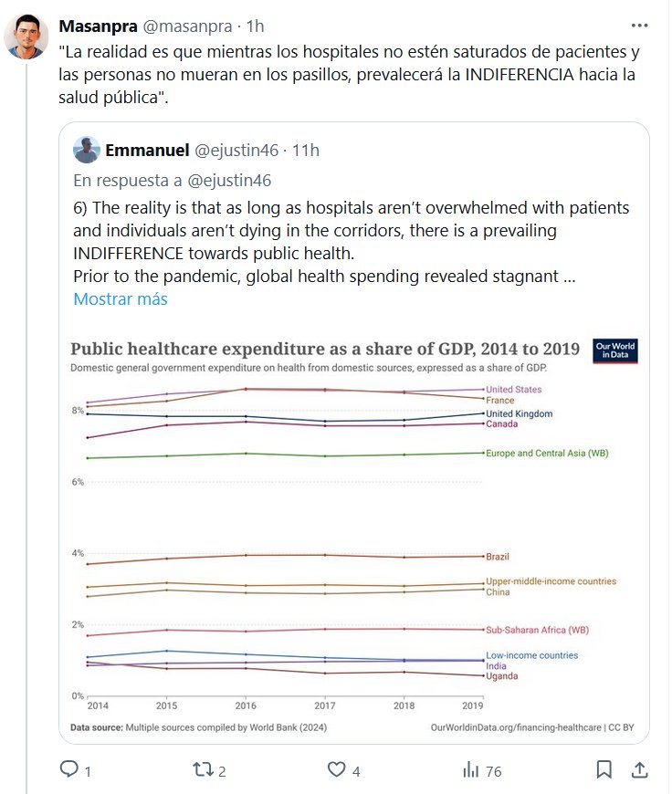
Task: Click Masanpra's profile avatar
Action: (x=27, y=37)
